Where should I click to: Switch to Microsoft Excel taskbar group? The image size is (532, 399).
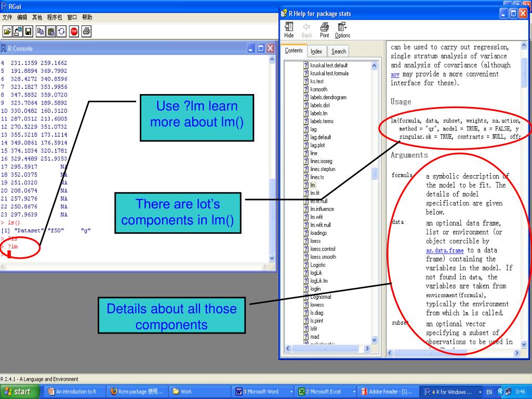[x=324, y=392]
